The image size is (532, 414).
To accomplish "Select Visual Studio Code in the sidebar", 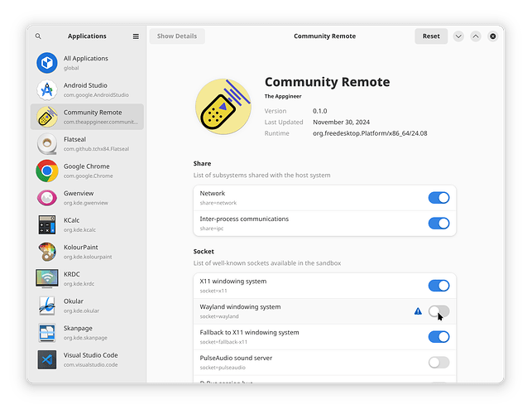I will (87, 359).
